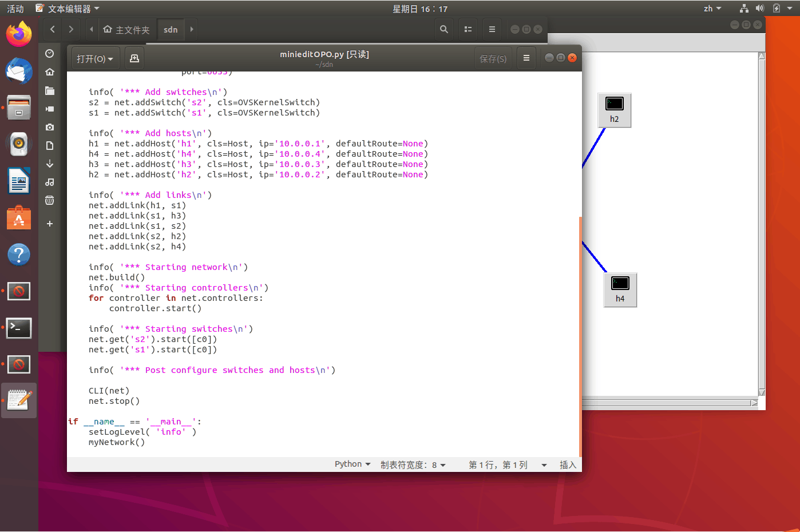Open Pictures camera icon in Files sidebar
The height and width of the screenshot is (532, 800).
[50, 127]
